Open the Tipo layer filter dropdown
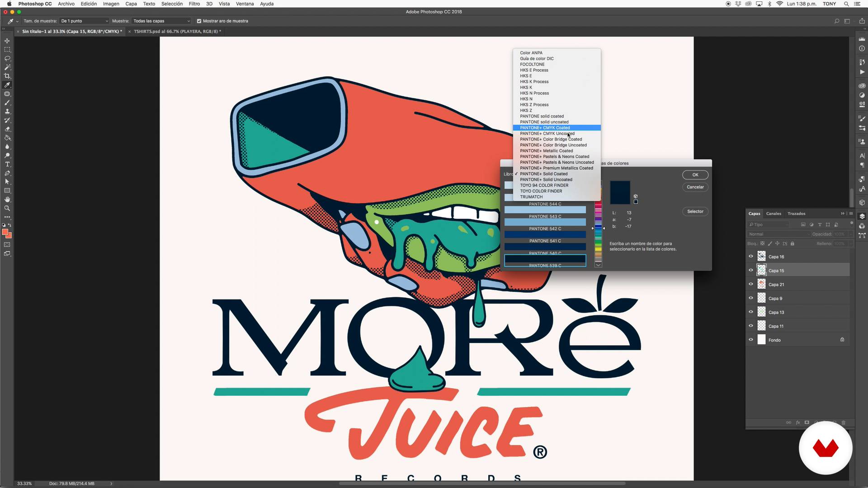Screen dimensions: 868x488 [769, 225]
